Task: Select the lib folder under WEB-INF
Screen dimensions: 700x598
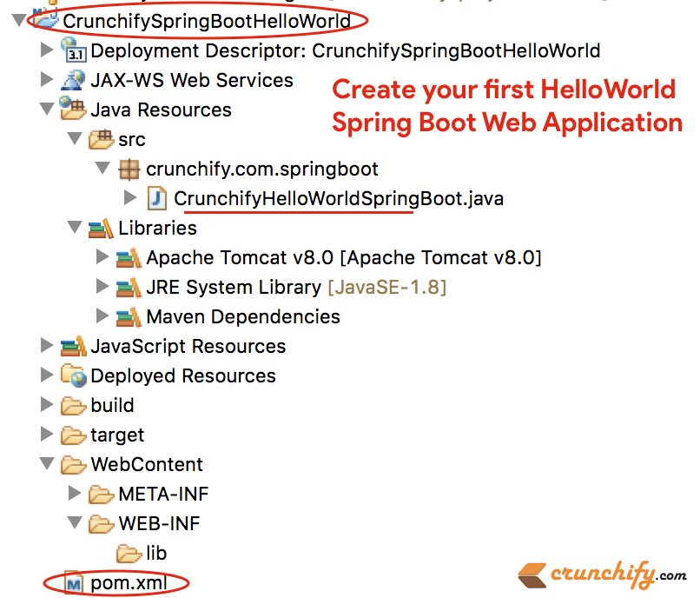Action: [156, 554]
